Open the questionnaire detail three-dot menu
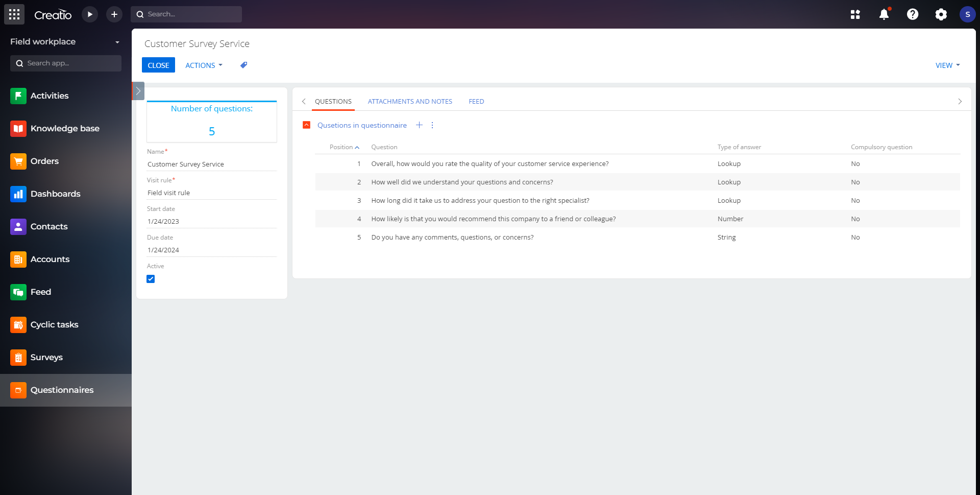 tap(432, 125)
